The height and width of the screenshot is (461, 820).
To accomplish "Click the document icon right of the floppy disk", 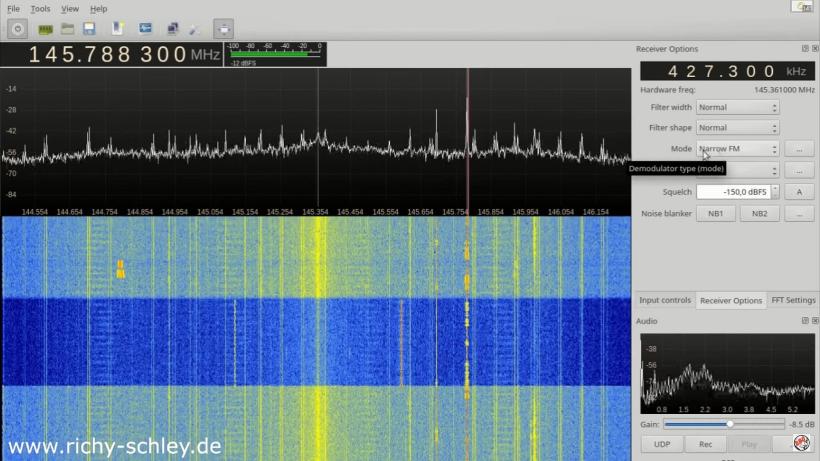I will pyautogui.click(x=117, y=28).
